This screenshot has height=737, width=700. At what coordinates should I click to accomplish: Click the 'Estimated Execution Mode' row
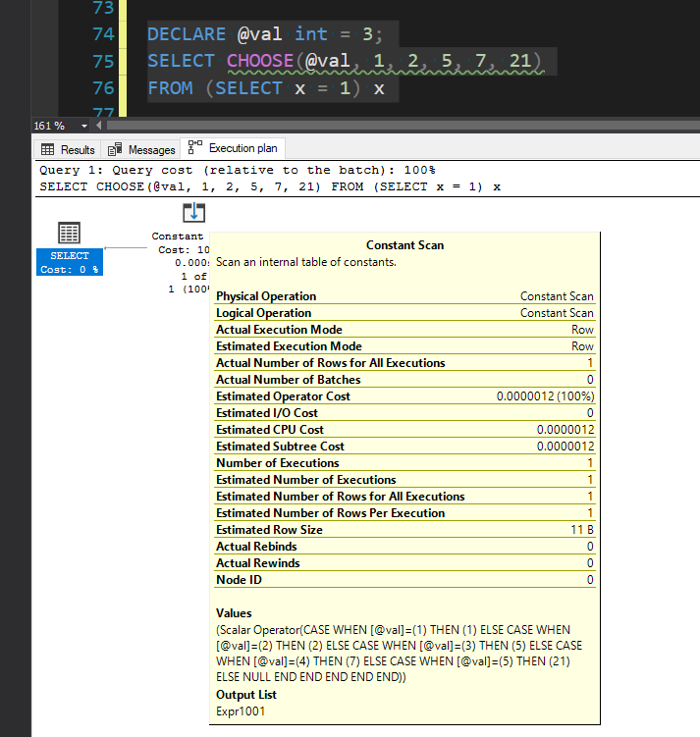pyautogui.click(x=404, y=346)
